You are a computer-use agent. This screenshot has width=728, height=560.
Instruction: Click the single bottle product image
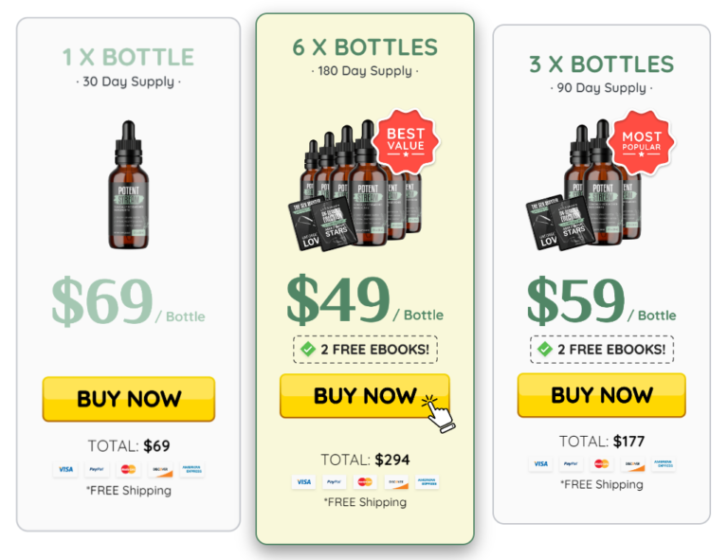(x=129, y=185)
